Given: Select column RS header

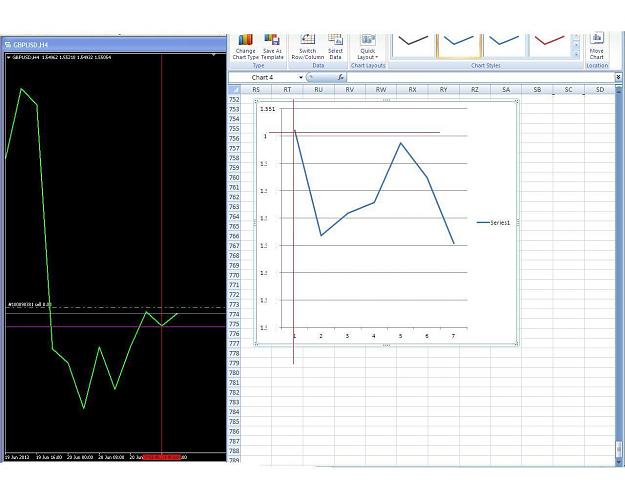Looking at the screenshot, I should tap(256, 90).
